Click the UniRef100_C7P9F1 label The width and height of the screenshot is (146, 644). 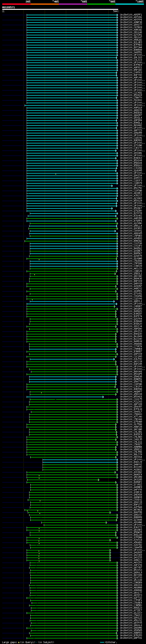coord(131,600)
